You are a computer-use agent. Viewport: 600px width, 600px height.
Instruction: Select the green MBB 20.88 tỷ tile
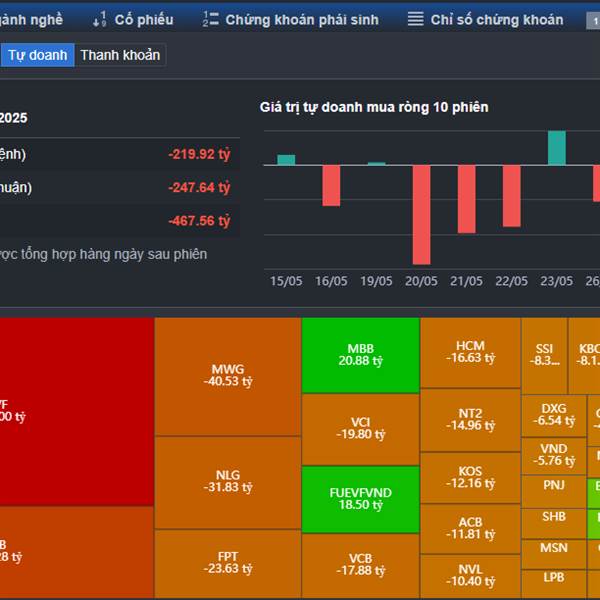pos(360,355)
